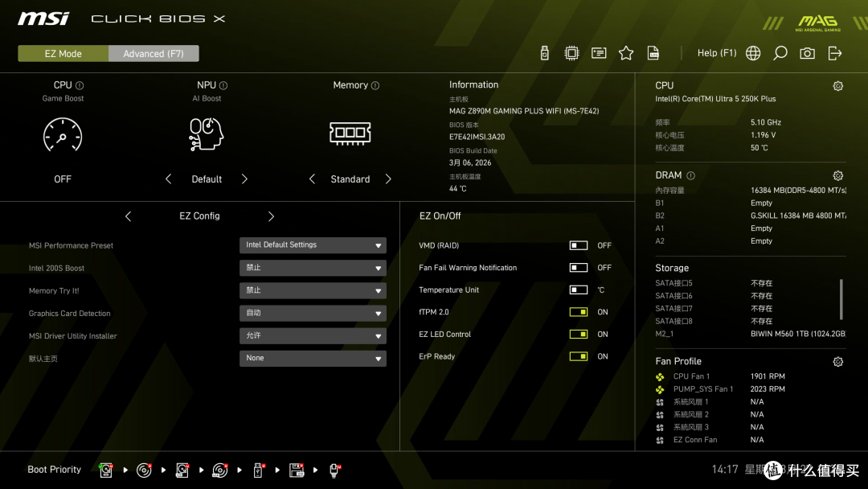Click next arrow for Memory Standard

(388, 179)
